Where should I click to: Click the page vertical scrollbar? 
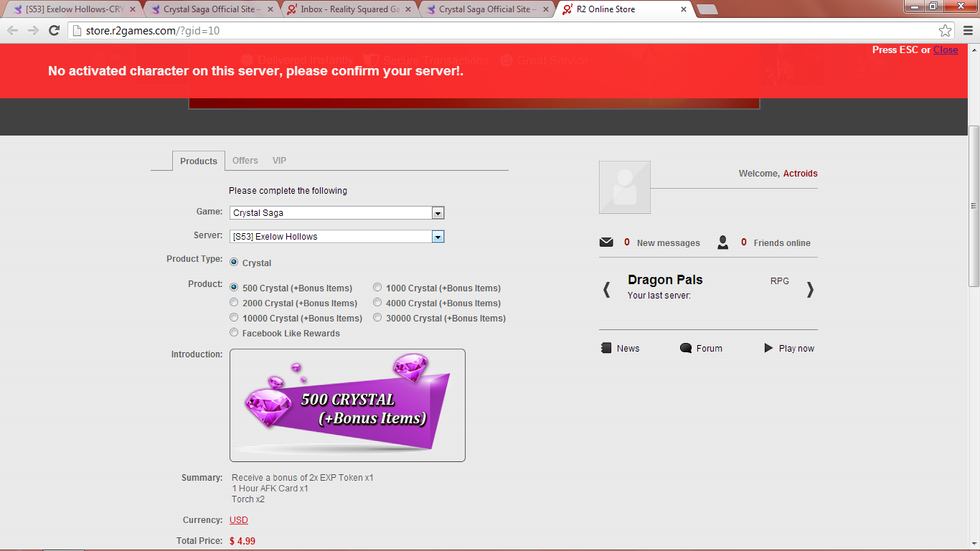[x=974, y=208]
